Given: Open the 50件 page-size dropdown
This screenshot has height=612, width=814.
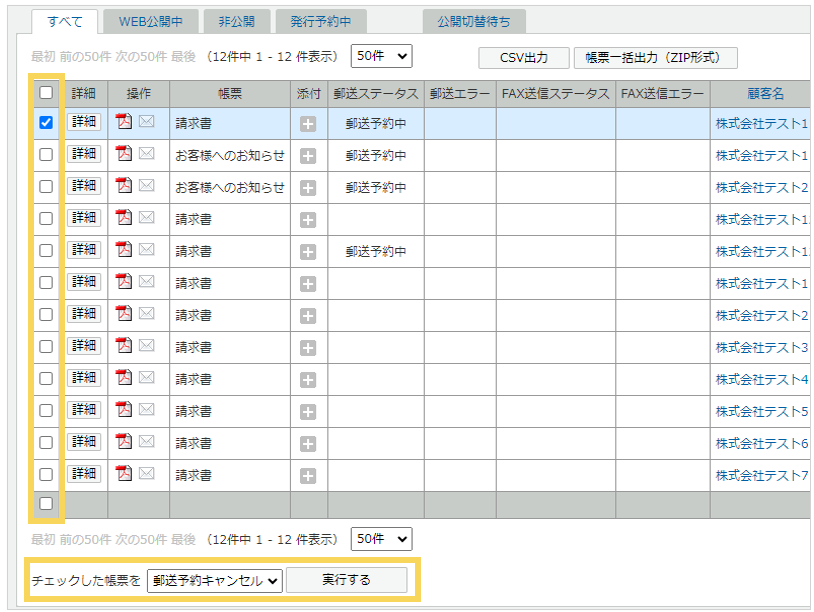Looking at the screenshot, I should click(x=380, y=56).
